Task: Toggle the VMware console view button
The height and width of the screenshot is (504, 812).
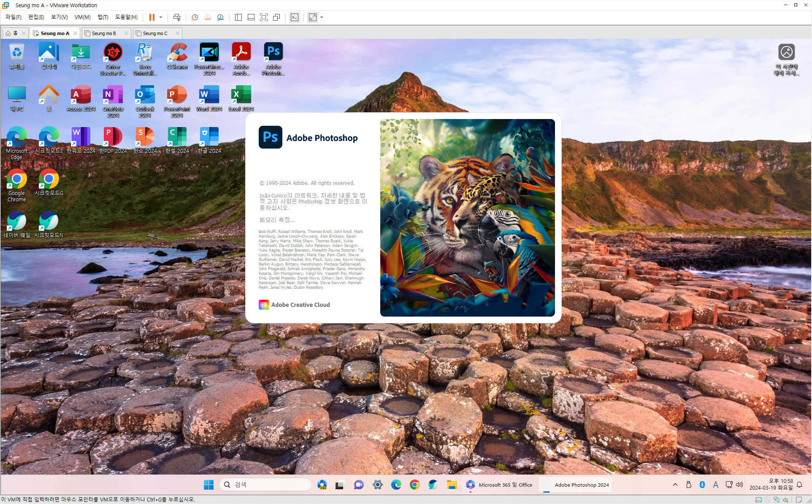Action: pyautogui.click(x=295, y=17)
